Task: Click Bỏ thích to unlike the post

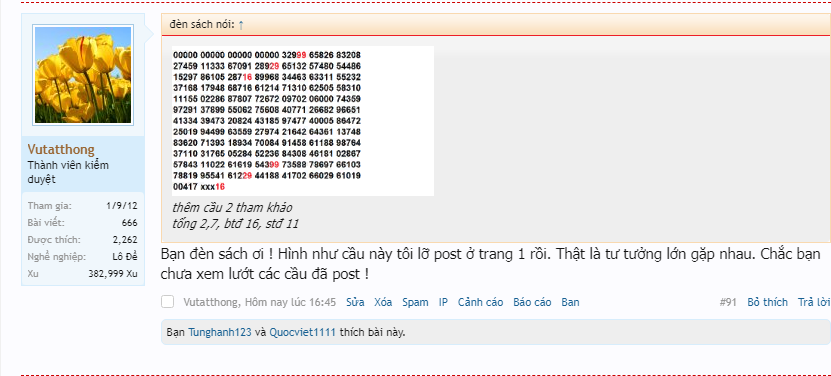Action: tap(767, 302)
